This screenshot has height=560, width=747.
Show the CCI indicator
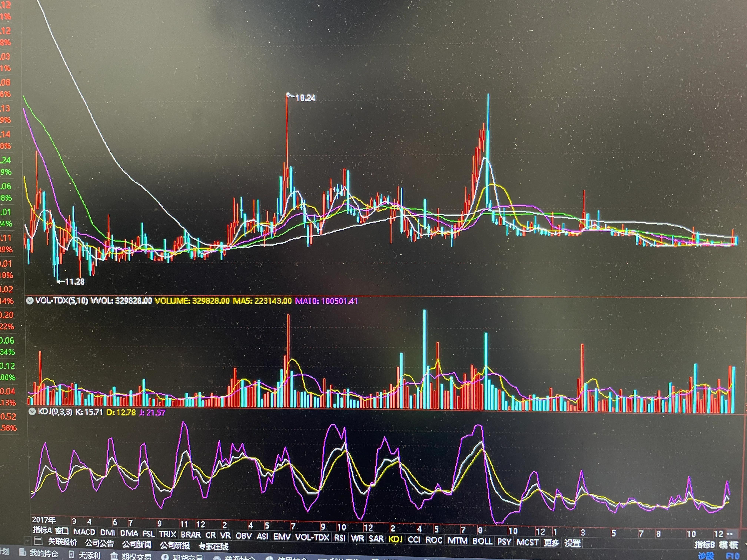(414, 539)
